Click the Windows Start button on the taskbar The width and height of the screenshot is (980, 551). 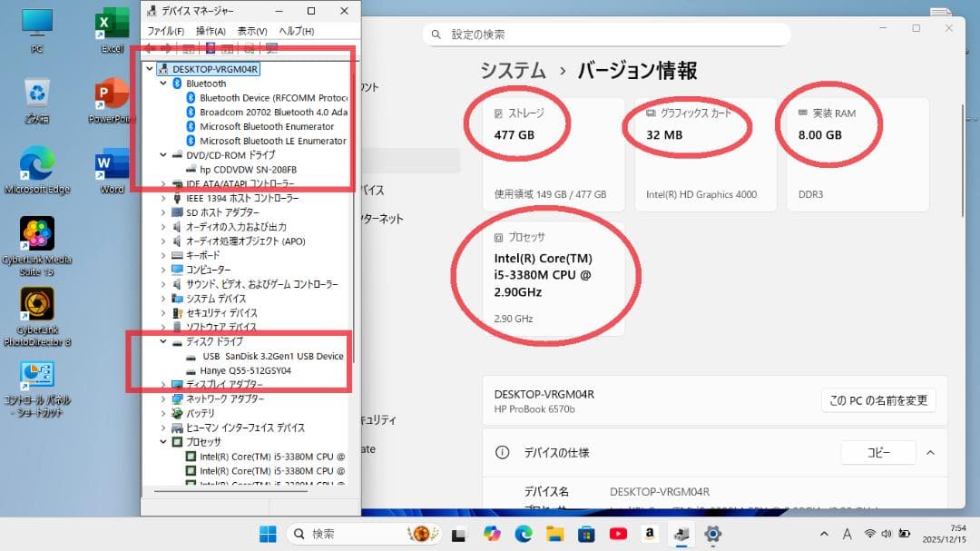point(268,534)
